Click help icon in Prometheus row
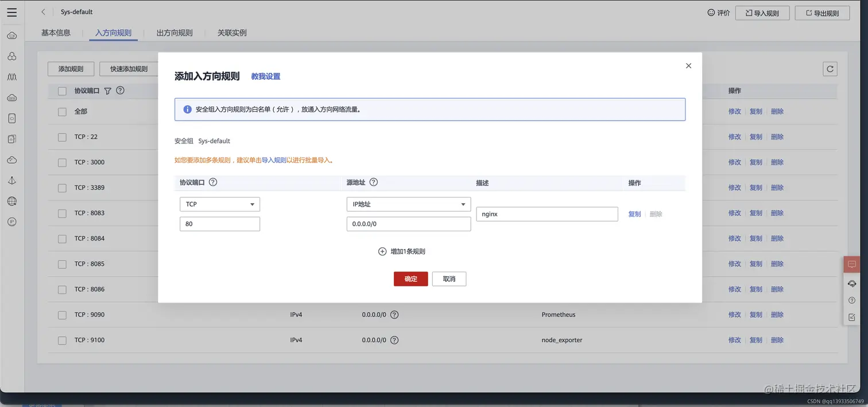 394,315
